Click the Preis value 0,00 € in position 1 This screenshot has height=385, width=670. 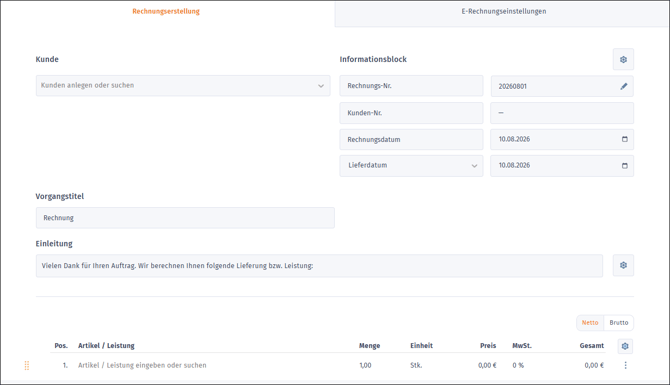(x=487, y=365)
